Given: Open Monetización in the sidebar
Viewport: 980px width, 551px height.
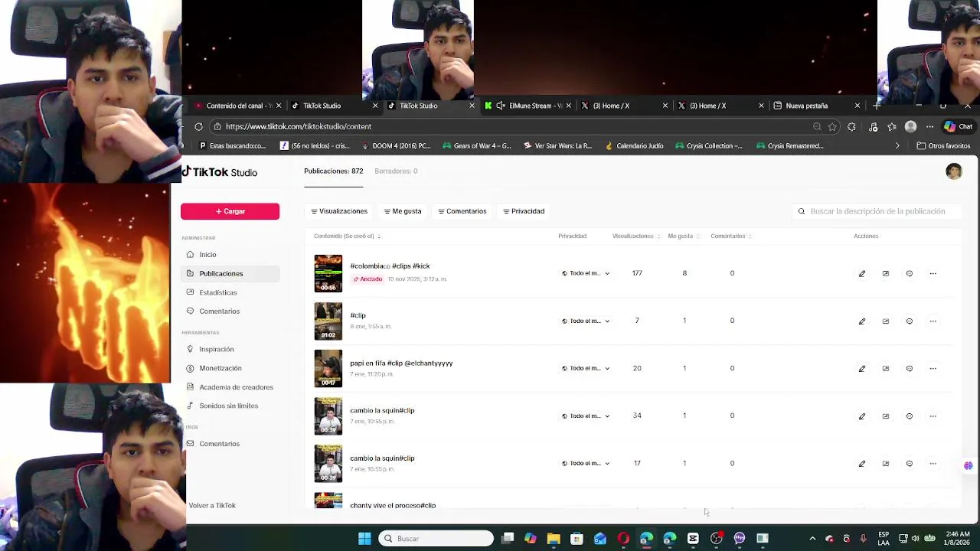Looking at the screenshot, I should tap(230, 368).
